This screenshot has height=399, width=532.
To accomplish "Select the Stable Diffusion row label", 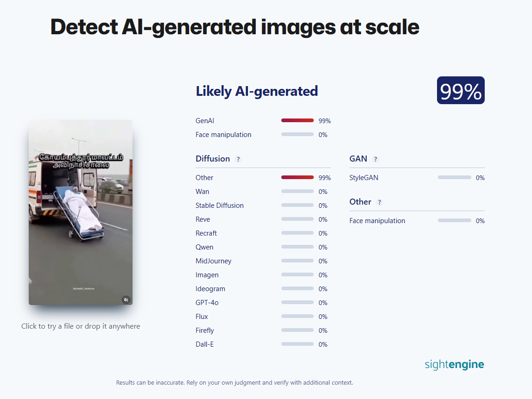I will [x=220, y=206].
